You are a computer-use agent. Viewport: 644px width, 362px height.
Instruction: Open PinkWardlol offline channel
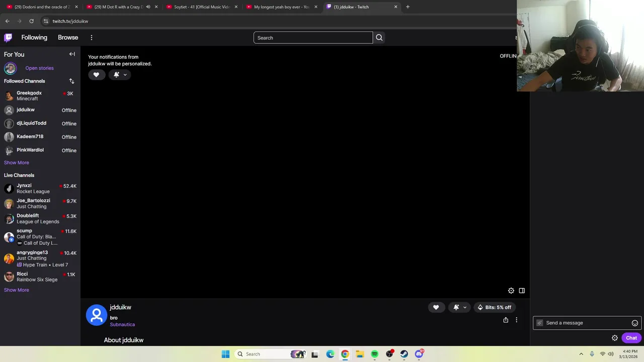pyautogui.click(x=40, y=150)
